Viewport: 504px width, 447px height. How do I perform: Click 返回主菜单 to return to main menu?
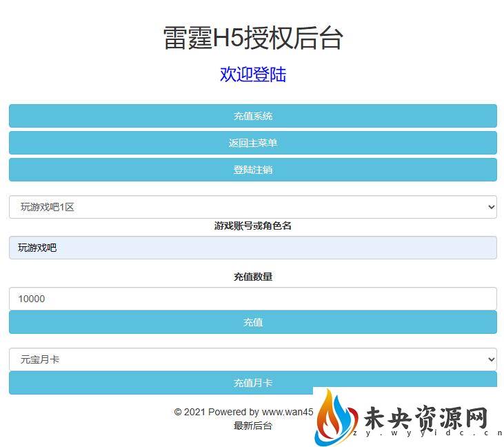tap(253, 143)
